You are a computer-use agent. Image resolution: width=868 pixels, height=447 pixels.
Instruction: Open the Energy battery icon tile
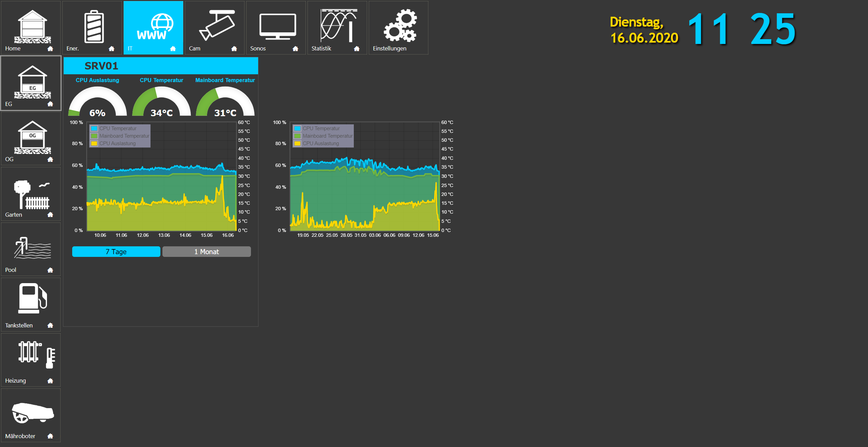tap(92, 28)
